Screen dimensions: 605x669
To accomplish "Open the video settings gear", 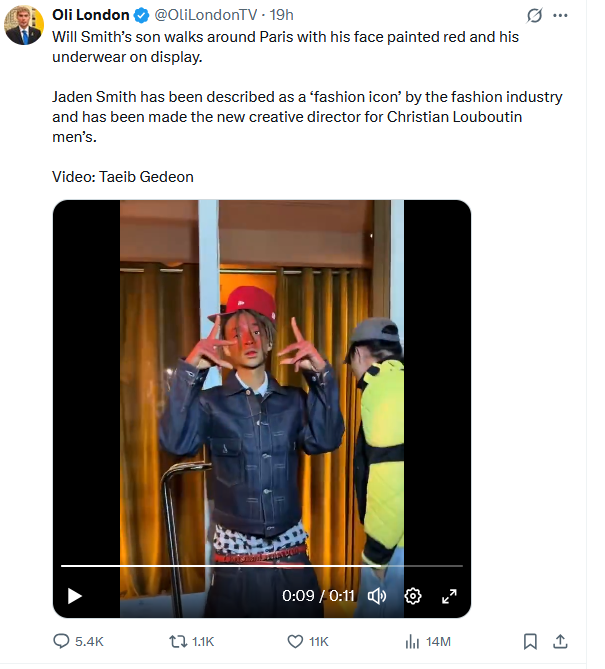I will tap(413, 596).
